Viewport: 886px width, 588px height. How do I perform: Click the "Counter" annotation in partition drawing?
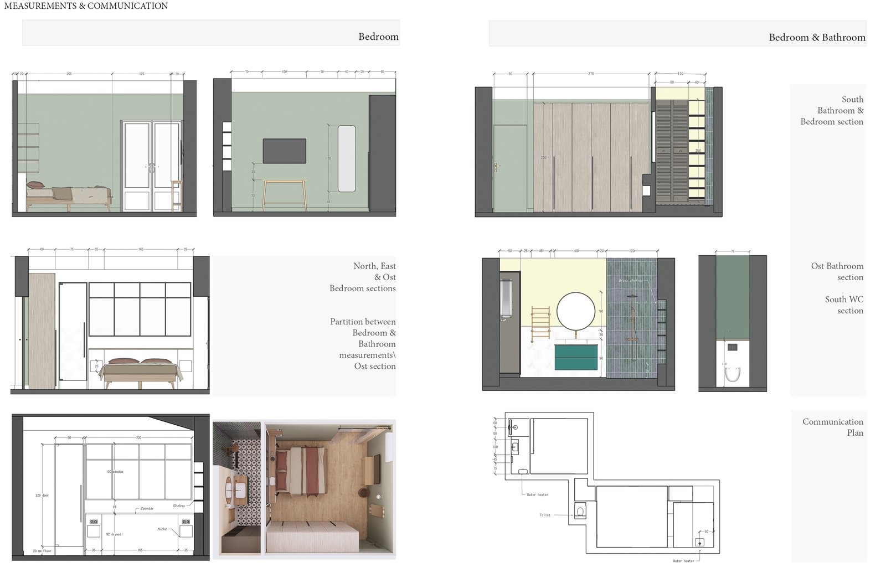147,508
